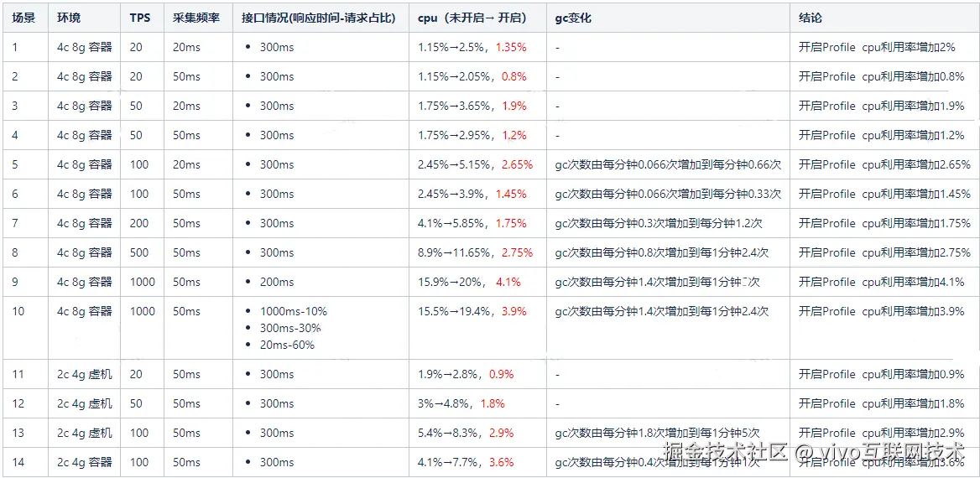
Task: Click the red 2.65% cpu increase value
Action: click(x=517, y=164)
